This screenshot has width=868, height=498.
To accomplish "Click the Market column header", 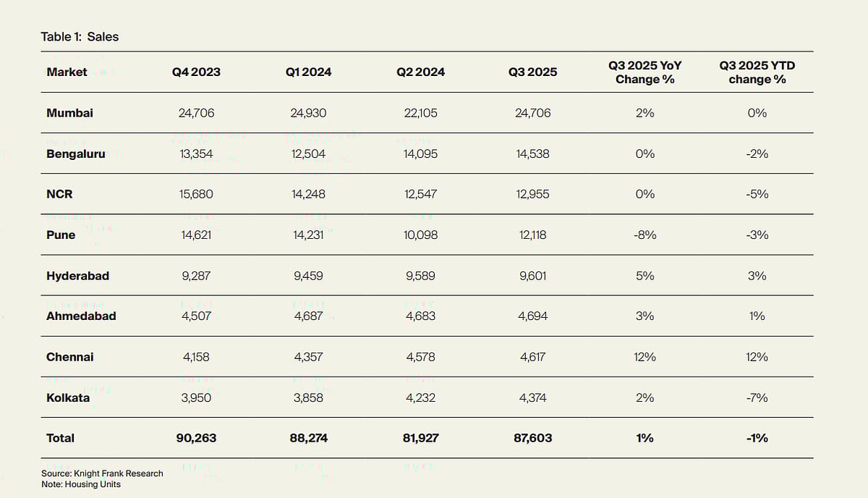I will (x=67, y=72).
